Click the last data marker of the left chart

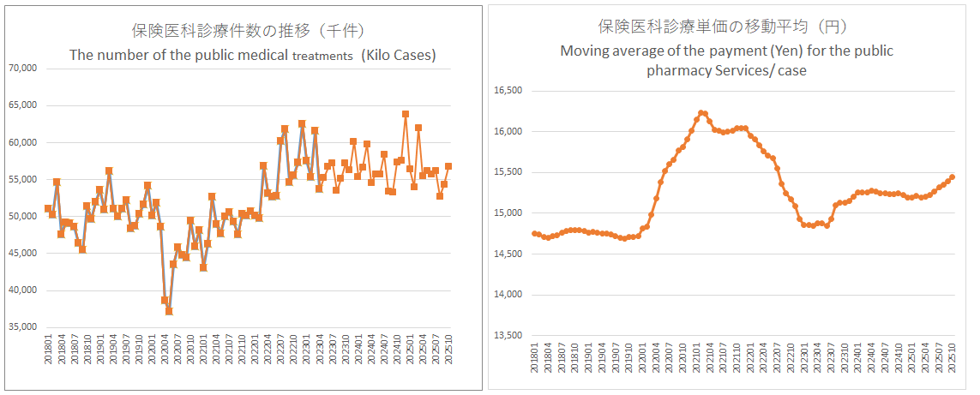448,166
